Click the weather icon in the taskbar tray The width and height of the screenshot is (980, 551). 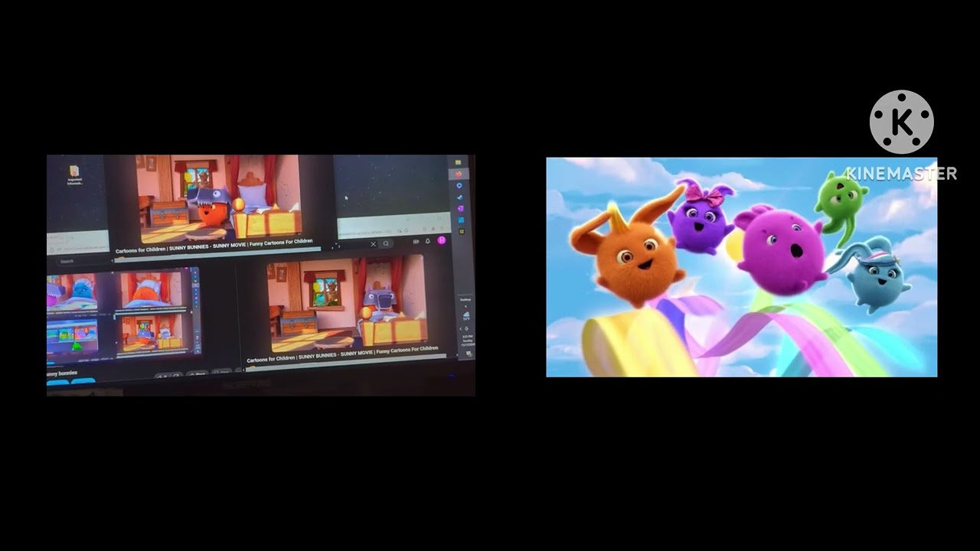tap(466, 315)
